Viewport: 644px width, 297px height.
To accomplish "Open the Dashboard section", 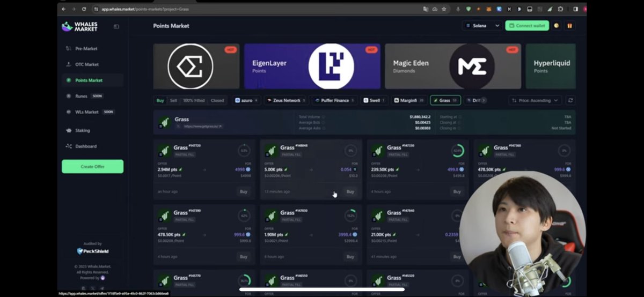I will [x=86, y=146].
